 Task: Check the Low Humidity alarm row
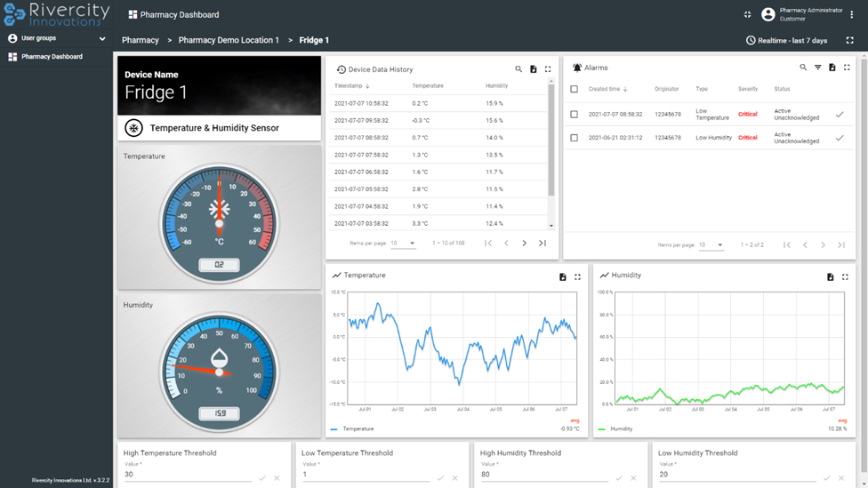pyautogui.click(x=574, y=138)
